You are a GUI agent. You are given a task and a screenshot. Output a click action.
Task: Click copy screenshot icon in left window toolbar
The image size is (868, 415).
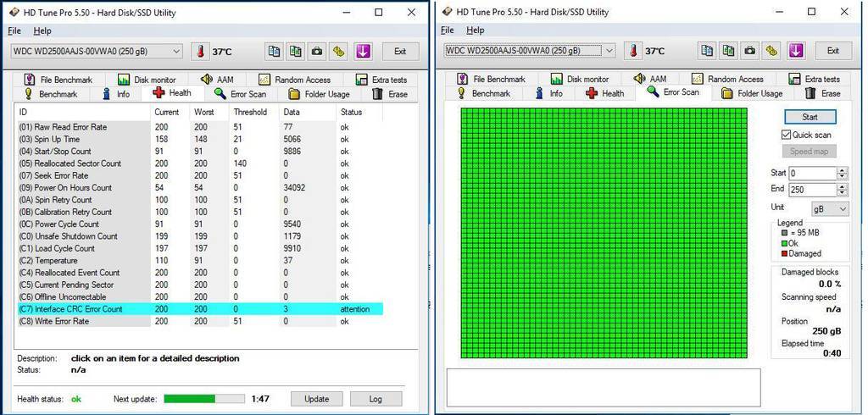(x=296, y=52)
